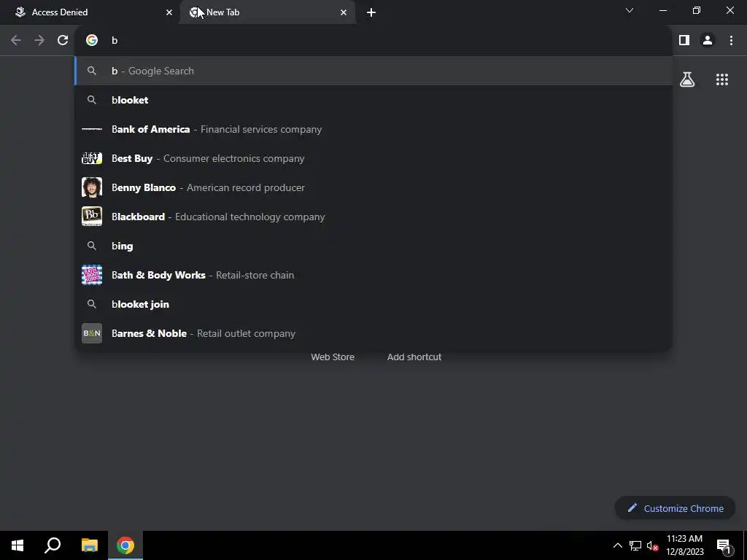This screenshot has width=747, height=560.
Task: Select the Bank of America suggestion
Action: coord(373,129)
